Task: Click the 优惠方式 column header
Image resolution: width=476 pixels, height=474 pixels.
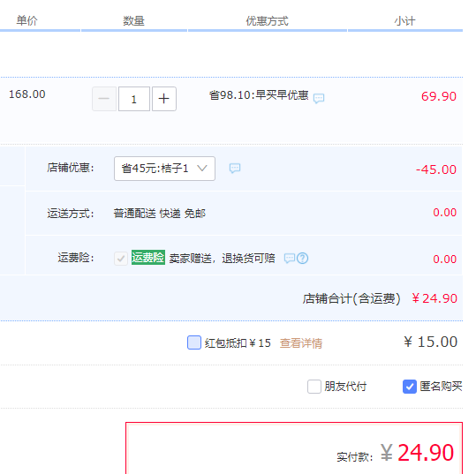Action: pos(267,21)
